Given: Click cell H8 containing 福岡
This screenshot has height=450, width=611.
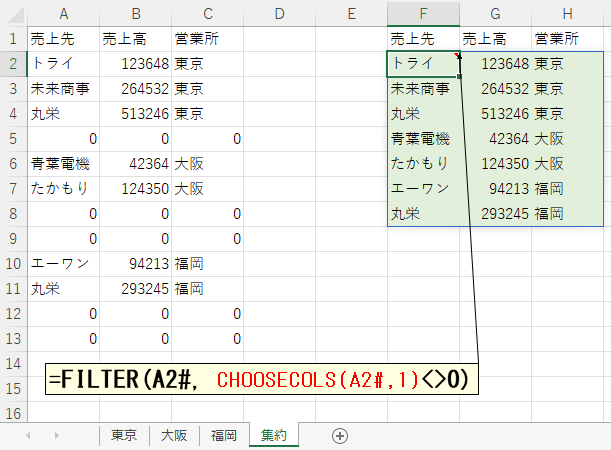Looking at the screenshot, I should click(x=567, y=214).
